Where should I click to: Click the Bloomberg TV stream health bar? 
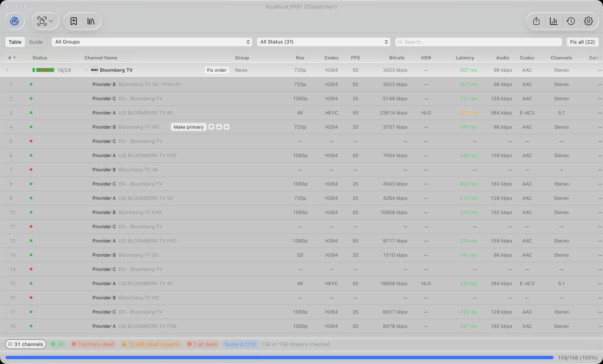pos(43,70)
